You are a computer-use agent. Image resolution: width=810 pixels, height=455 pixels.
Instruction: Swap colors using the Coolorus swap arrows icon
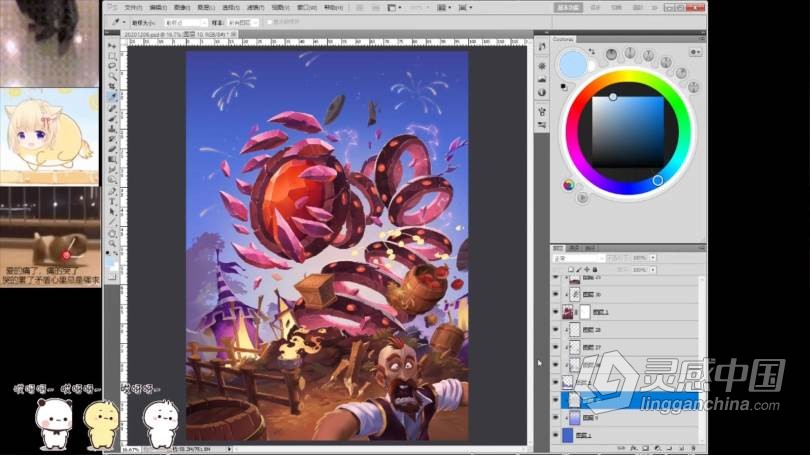pos(591,52)
